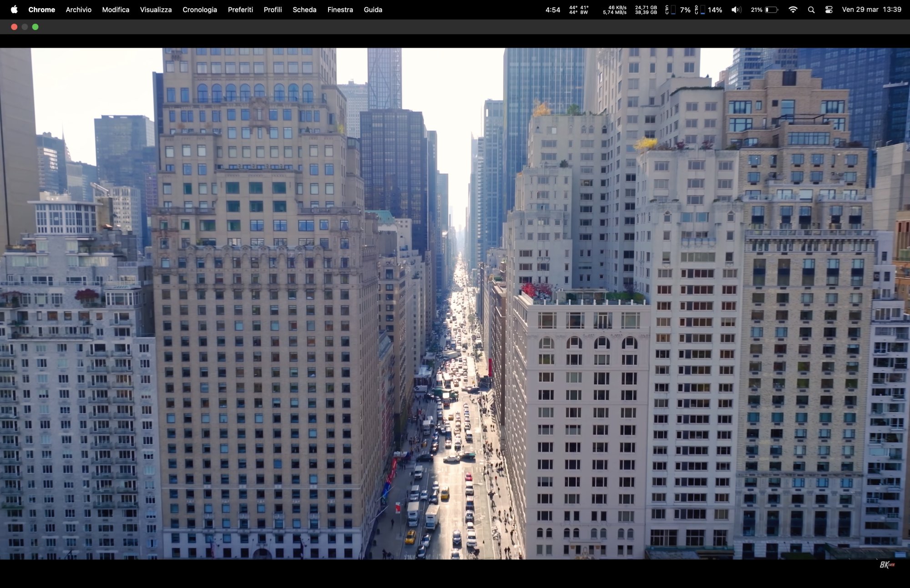The width and height of the screenshot is (910, 588).
Task: Open the Visualizza menu
Action: click(x=156, y=10)
